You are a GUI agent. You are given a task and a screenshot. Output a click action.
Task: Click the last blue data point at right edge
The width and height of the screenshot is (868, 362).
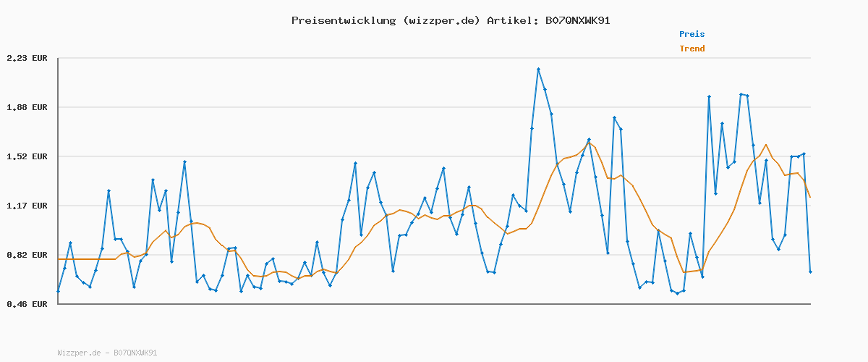pyautogui.click(x=810, y=271)
